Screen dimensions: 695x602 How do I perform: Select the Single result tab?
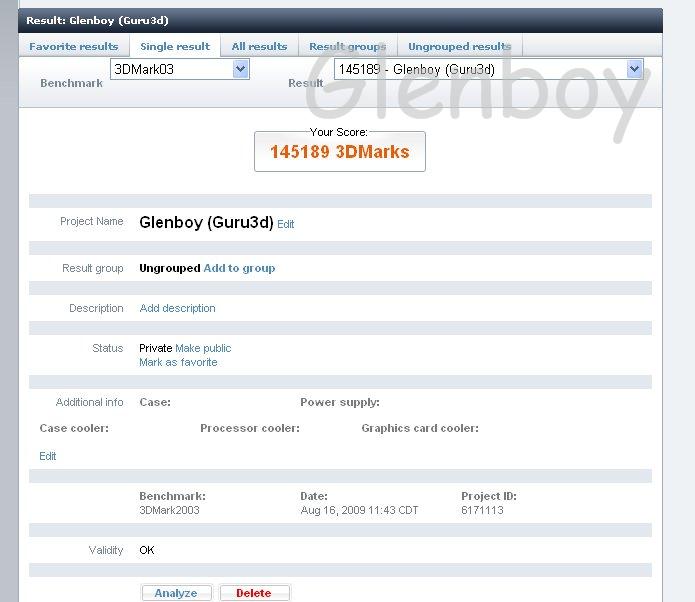[x=175, y=46]
